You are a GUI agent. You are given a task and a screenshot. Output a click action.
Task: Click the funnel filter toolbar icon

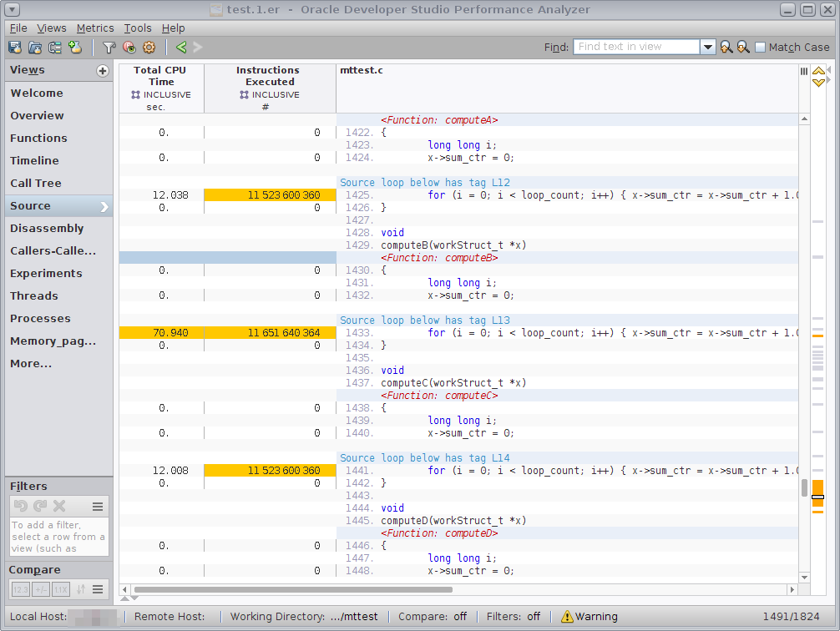[109, 48]
